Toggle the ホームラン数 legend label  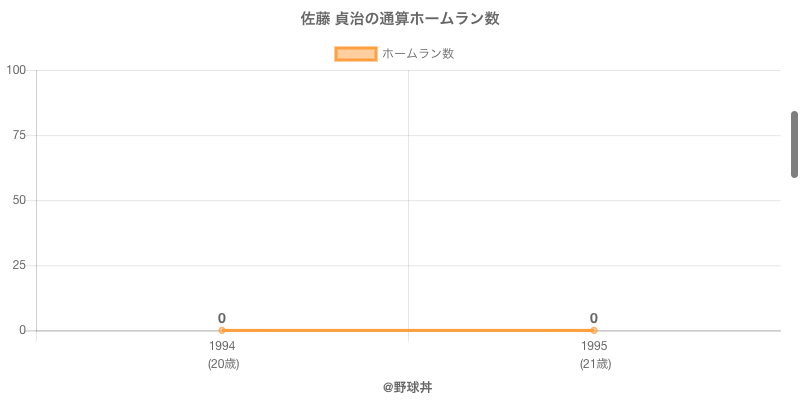click(418, 54)
